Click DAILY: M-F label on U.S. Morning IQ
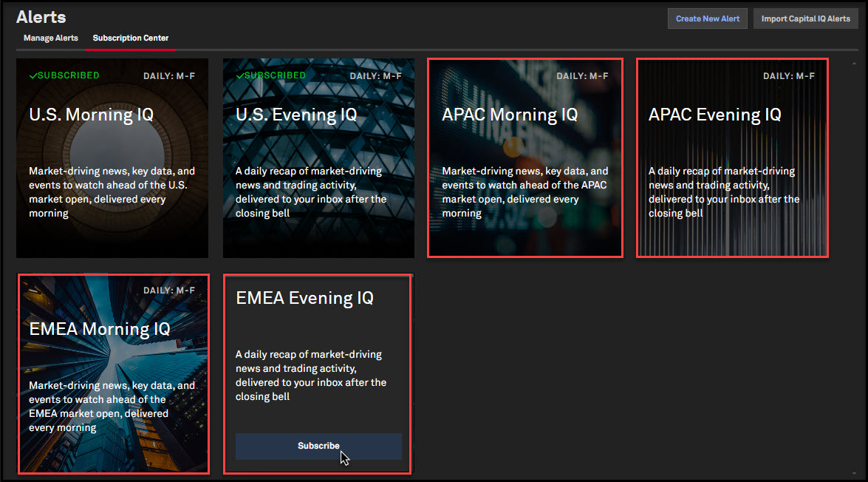 point(169,76)
